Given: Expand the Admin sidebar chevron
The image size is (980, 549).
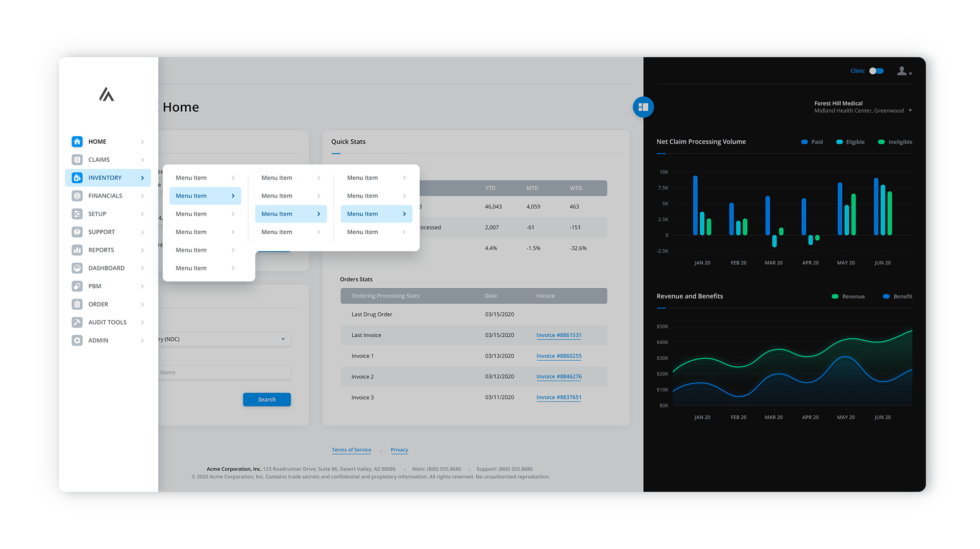Looking at the screenshot, I should pos(142,340).
